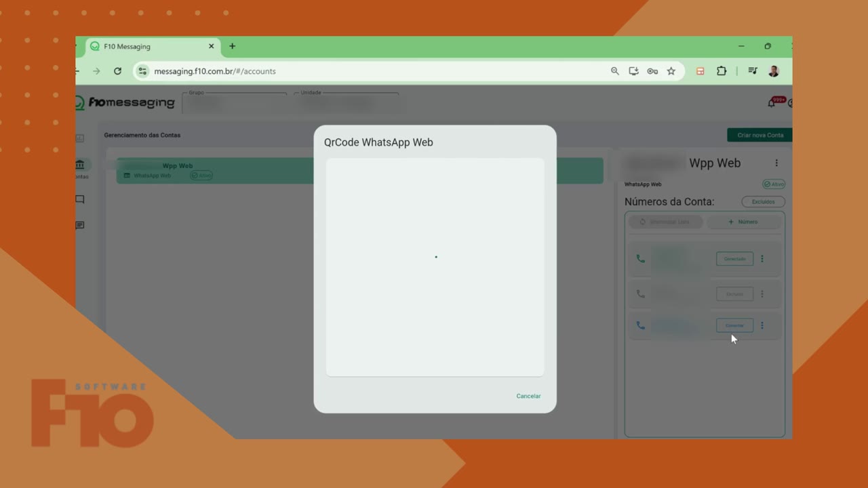Go forward in browser history
868x488 pixels.
point(96,71)
